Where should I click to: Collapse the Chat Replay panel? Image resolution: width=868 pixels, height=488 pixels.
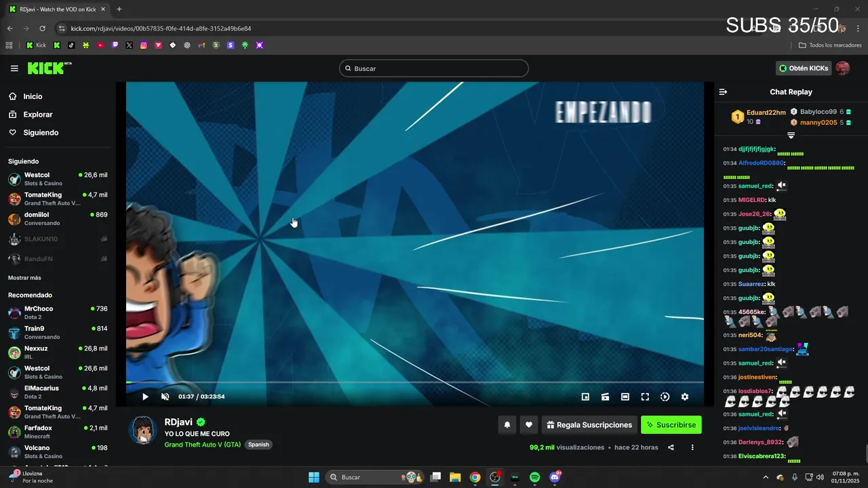723,91
